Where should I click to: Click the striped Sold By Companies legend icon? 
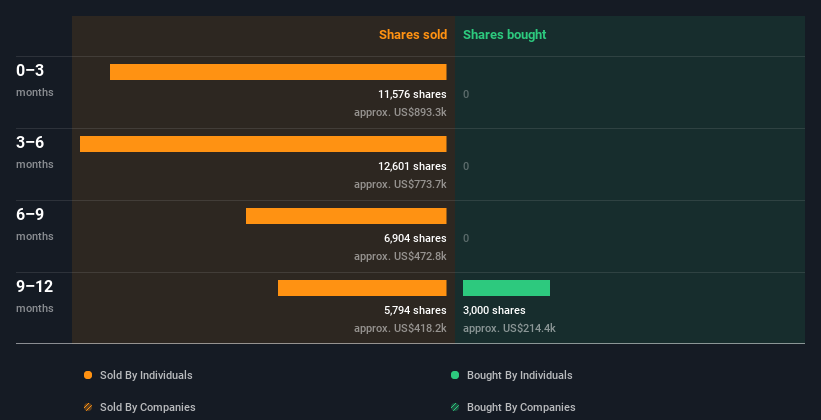tap(88, 407)
